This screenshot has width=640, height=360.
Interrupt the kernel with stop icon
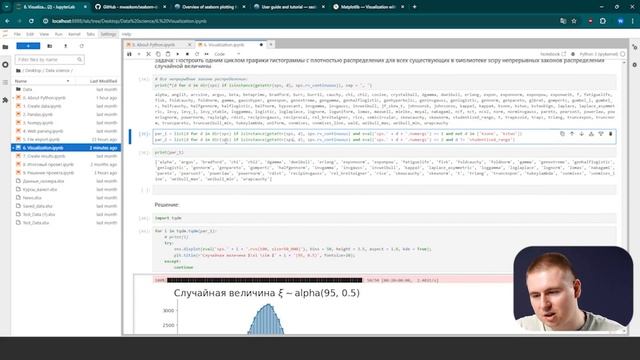(187, 54)
